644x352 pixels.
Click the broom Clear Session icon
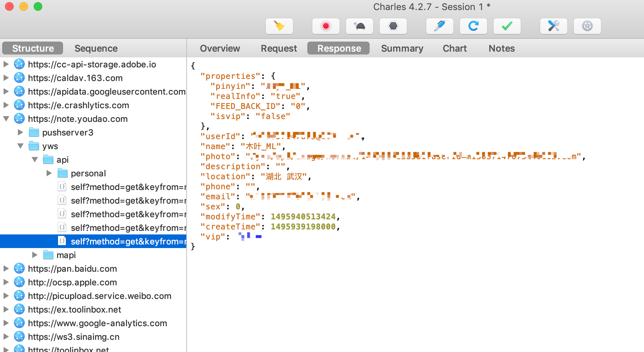point(279,26)
